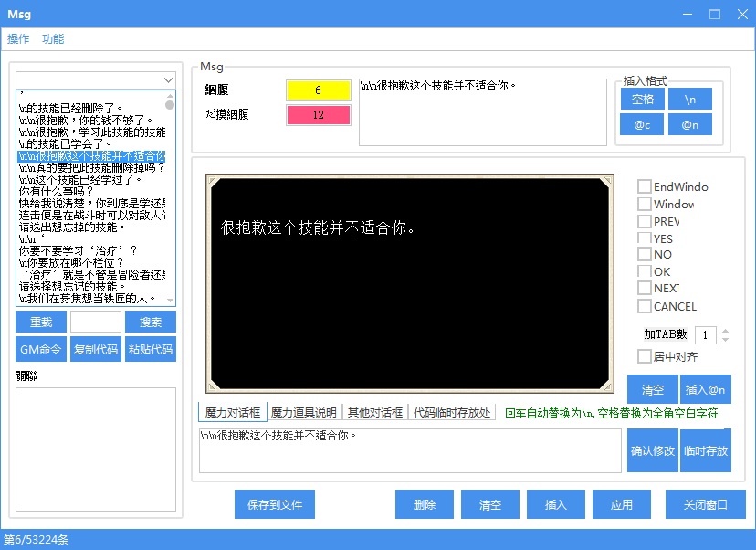
Task: Click the 插入@n button
Action: [706, 389]
